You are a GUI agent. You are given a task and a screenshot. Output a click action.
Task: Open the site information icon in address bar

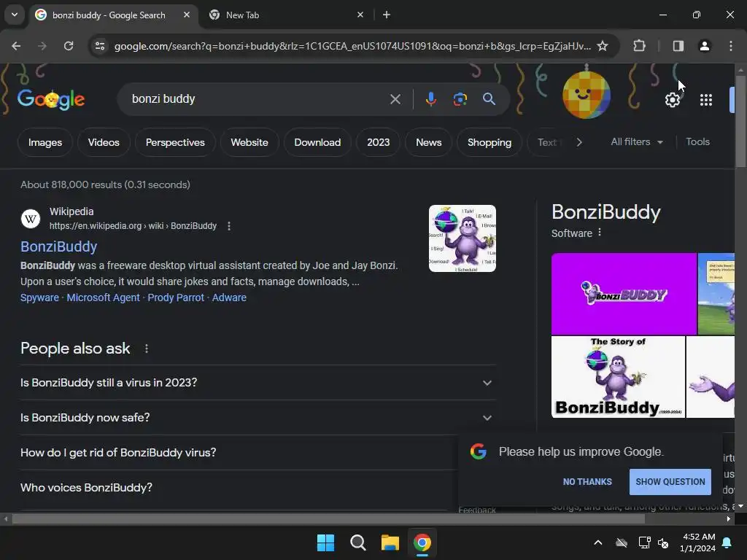point(100,46)
